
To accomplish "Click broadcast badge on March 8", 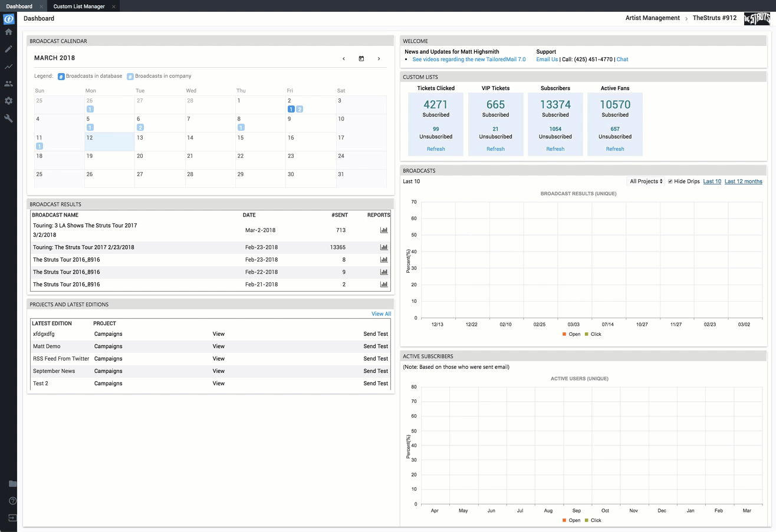I will pyautogui.click(x=241, y=127).
